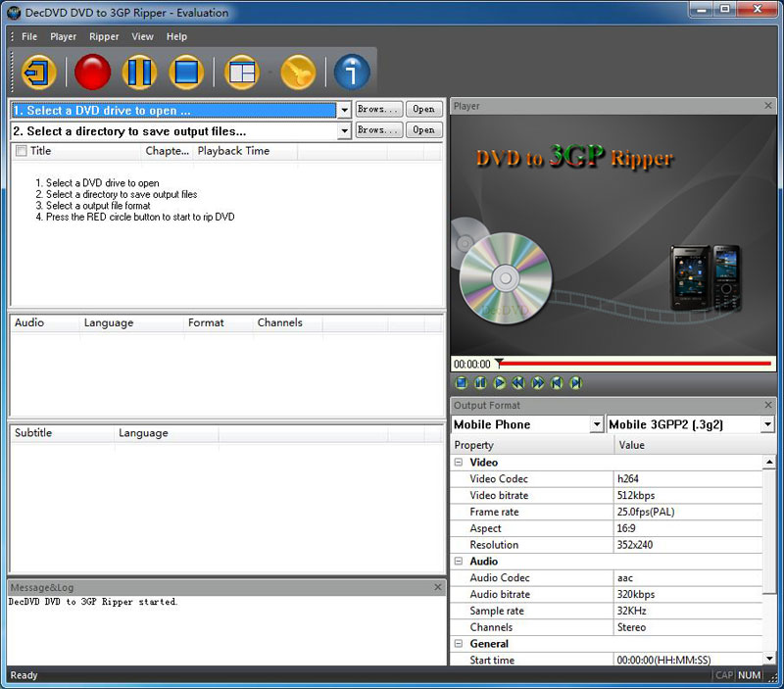Click the Format column header
This screenshot has width=784, height=689.
(x=219, y=323)
